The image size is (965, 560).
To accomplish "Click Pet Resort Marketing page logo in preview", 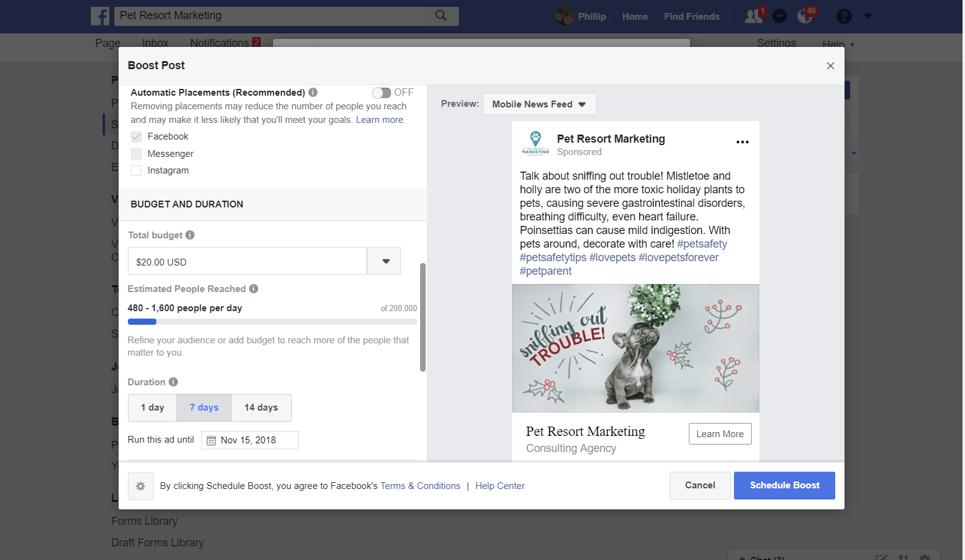I will point(535,143).
